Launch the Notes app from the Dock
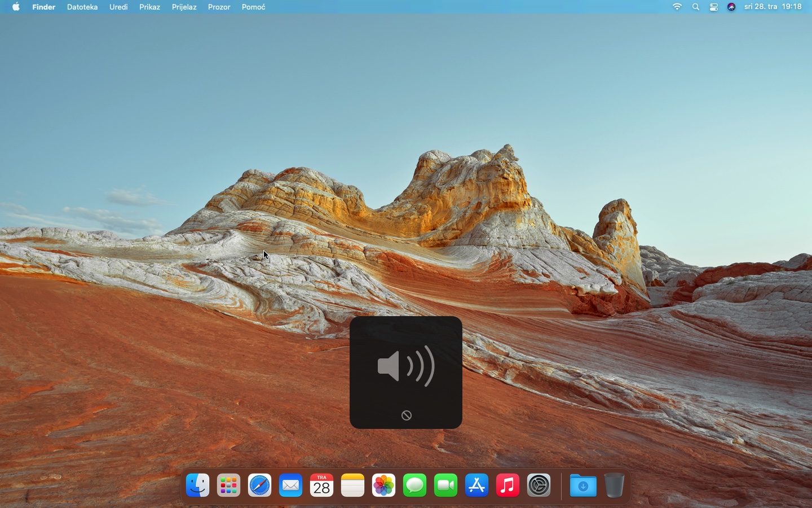The width and height of the screenshot is (812, 508). (x=353, y=485)
